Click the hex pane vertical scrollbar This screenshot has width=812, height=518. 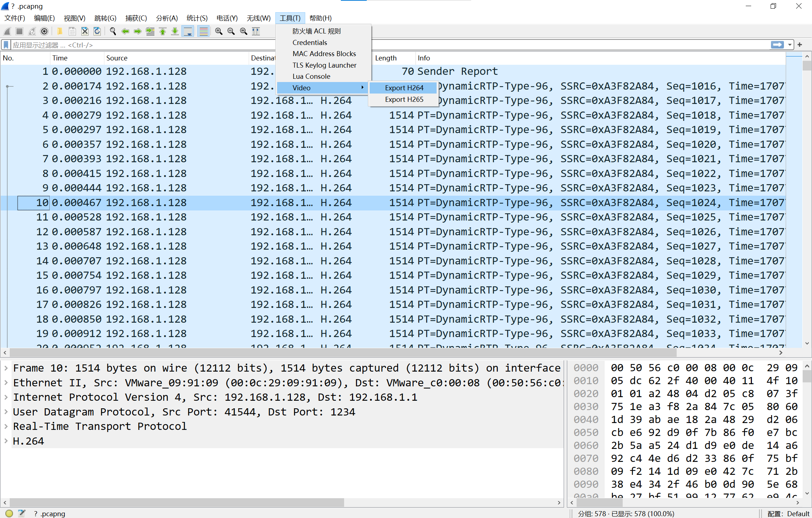pyautogui.click(x=807, y=430)
